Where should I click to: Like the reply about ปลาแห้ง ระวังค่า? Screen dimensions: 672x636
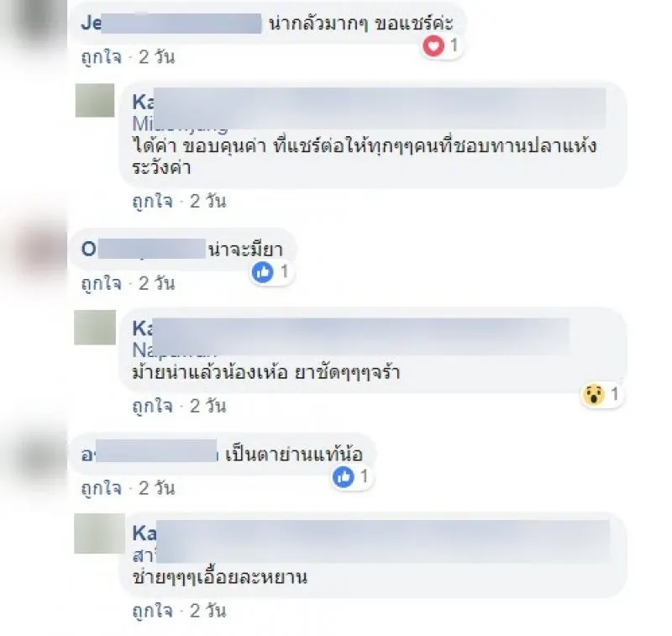tap(153, 201)
